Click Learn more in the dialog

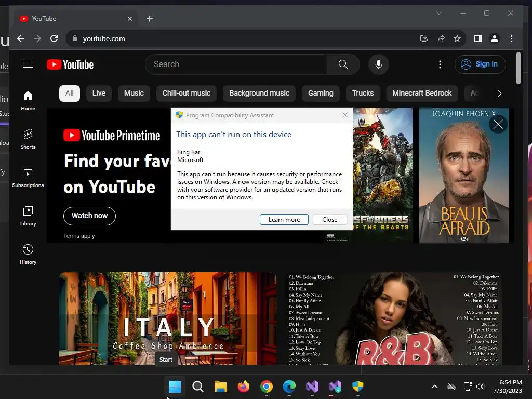[x=284, y=220]
